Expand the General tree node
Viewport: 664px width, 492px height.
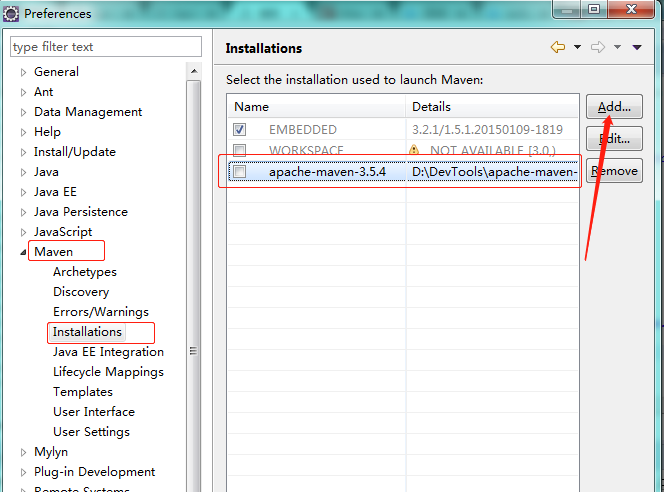23,72
